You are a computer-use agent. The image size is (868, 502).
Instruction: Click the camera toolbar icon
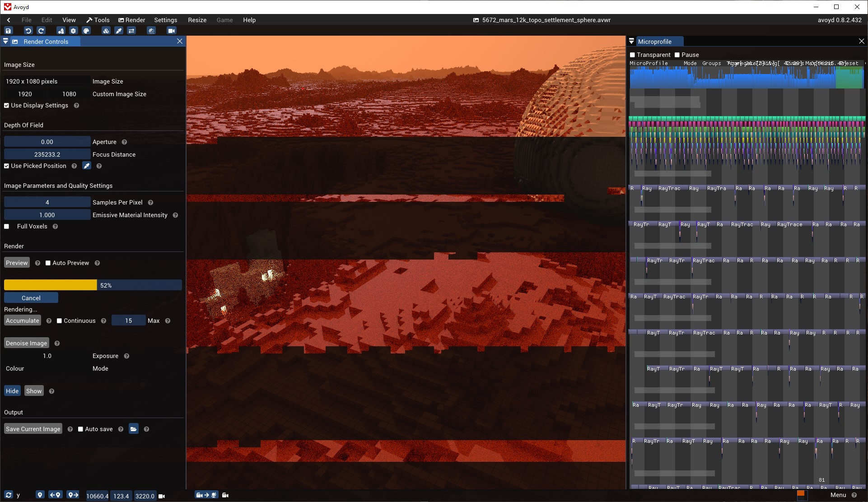click(171, 31)
